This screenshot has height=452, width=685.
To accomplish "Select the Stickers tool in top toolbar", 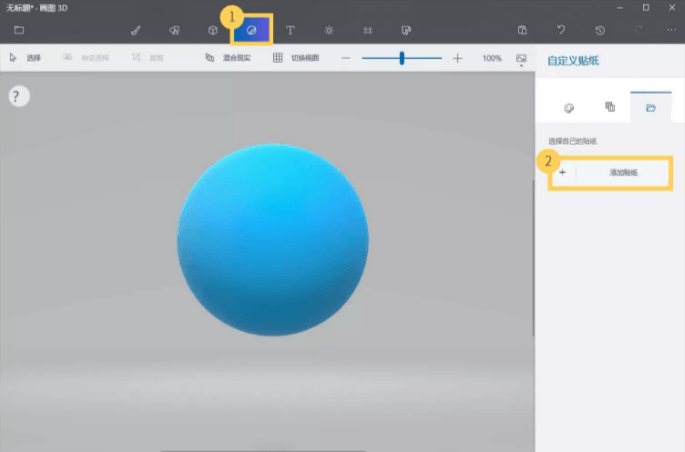I will pyautogui.click(x=251, y=30).
